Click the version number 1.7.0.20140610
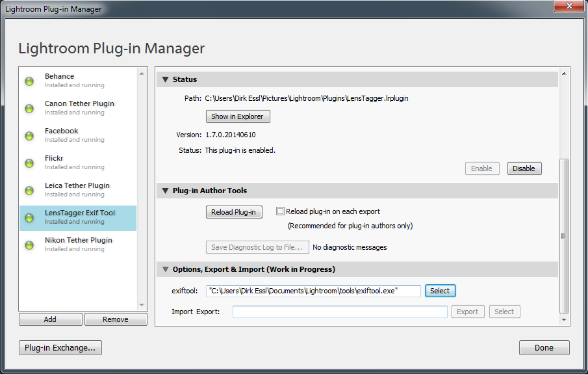Image resolution: width=588 pixels, height=374 pixels. (x=231, y=135)
